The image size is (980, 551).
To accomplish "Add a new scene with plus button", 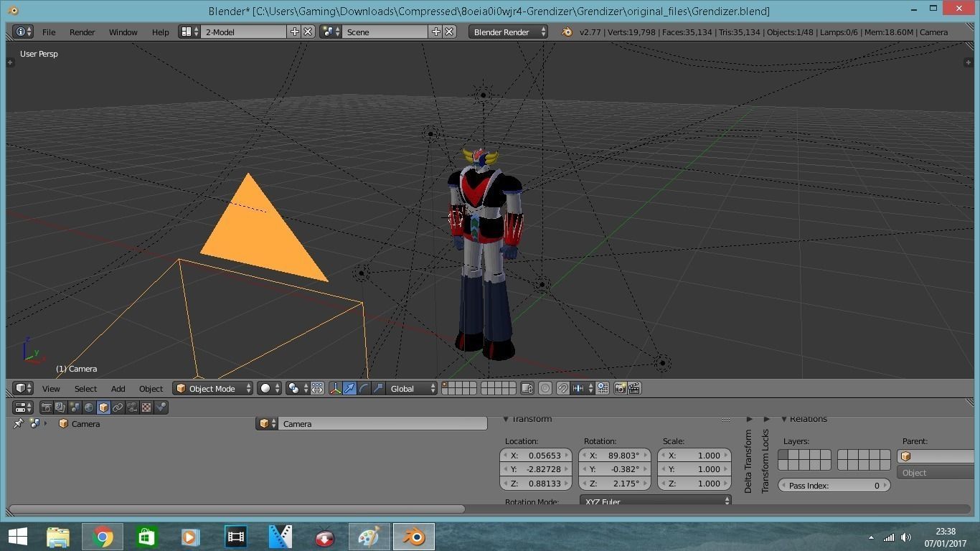I will pos(435,32).
